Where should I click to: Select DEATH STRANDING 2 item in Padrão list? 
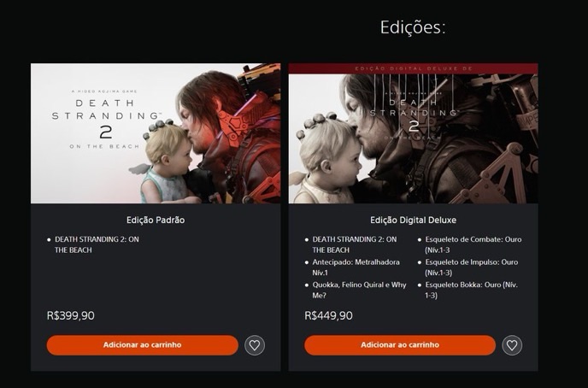(97, 244)
